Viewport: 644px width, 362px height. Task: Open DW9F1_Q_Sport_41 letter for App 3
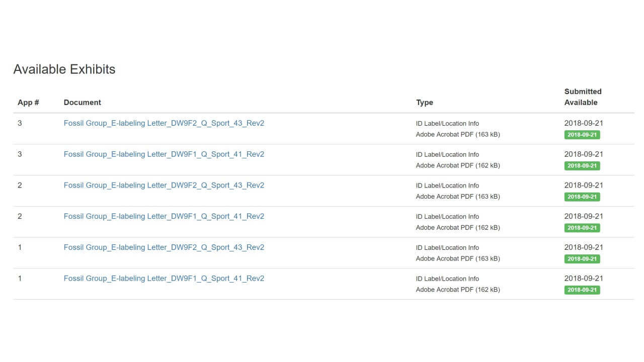164,154
